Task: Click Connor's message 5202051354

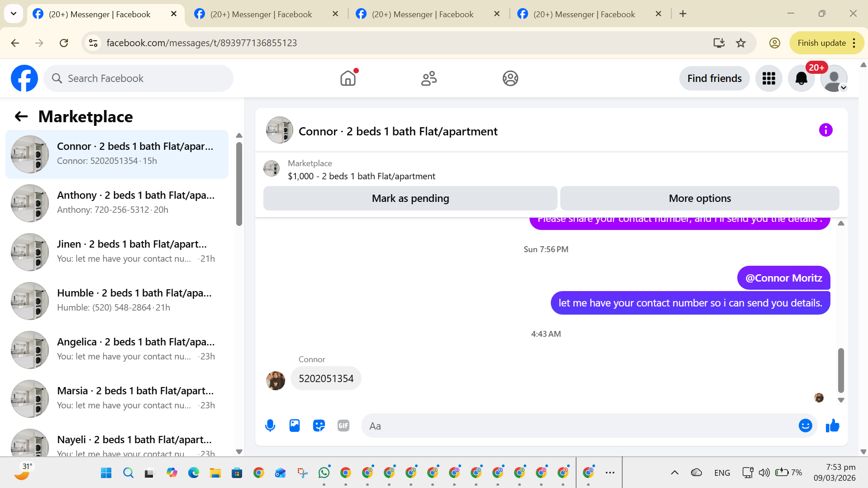Action: click(326, 378)
